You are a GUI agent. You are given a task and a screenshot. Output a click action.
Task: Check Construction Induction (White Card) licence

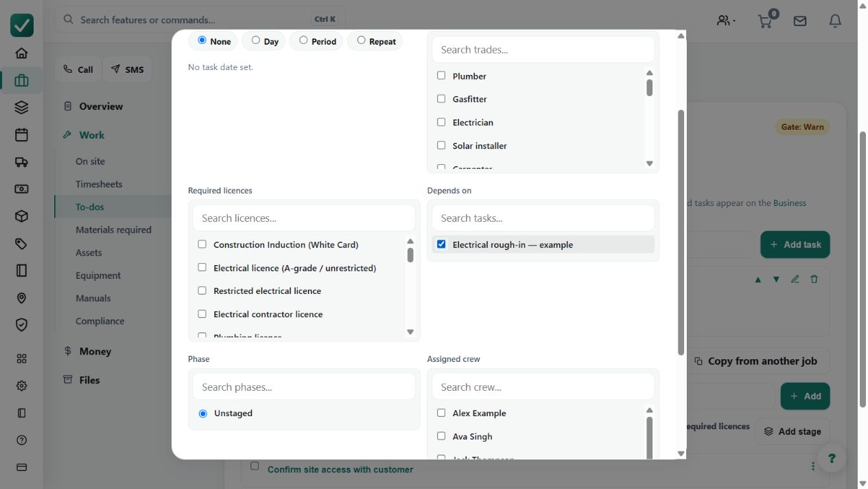click(202, 244)
